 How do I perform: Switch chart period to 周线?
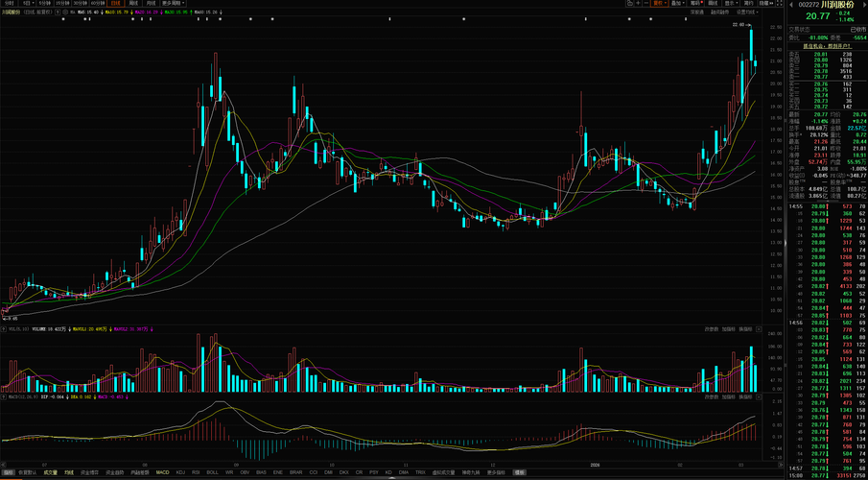tap(133, 3)
